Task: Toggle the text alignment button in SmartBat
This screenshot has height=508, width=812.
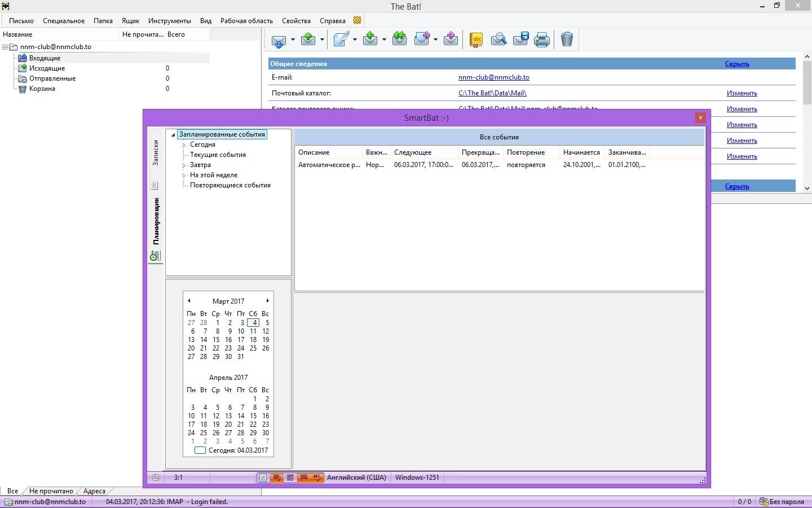Action: tap(290, 478)
